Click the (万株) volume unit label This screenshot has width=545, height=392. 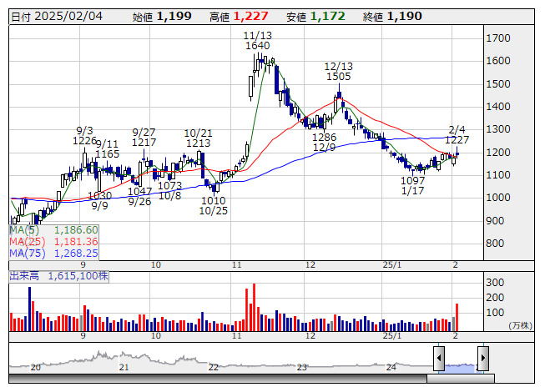(520, 325)
